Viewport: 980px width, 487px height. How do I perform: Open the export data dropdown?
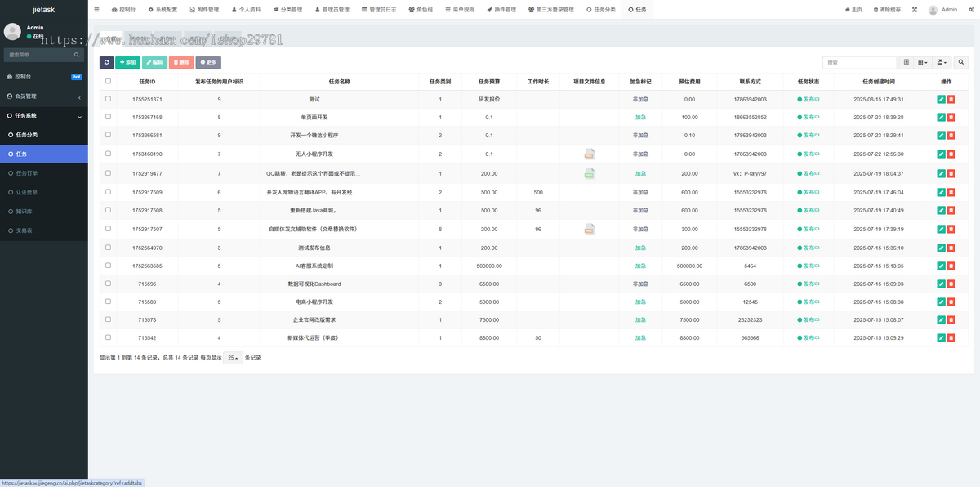[942, 62]
